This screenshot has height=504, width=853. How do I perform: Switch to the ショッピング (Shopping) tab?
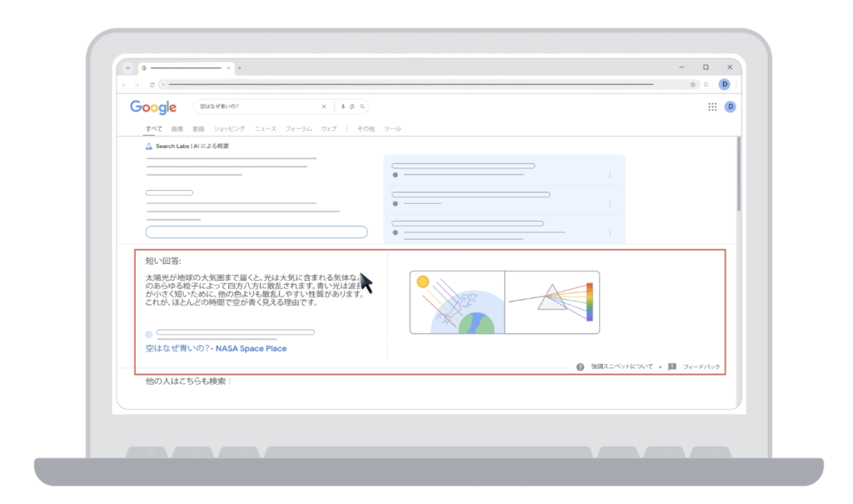[229, 129]
